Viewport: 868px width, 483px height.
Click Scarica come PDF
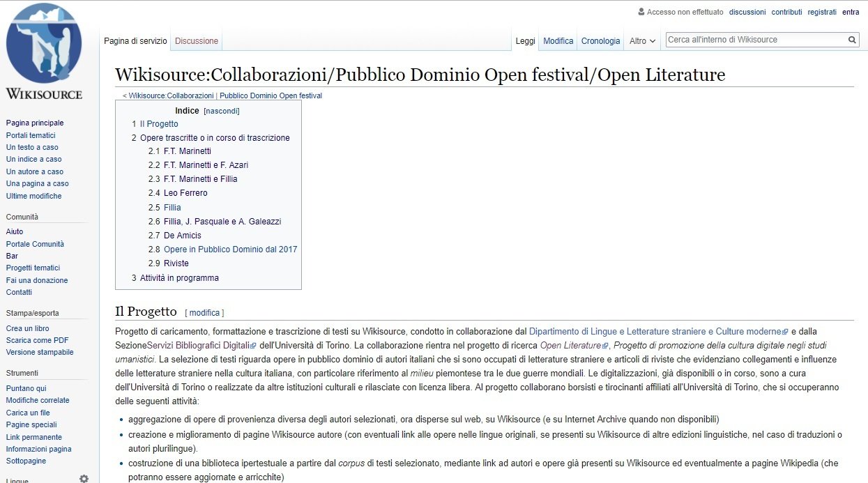tap(37, 340)
